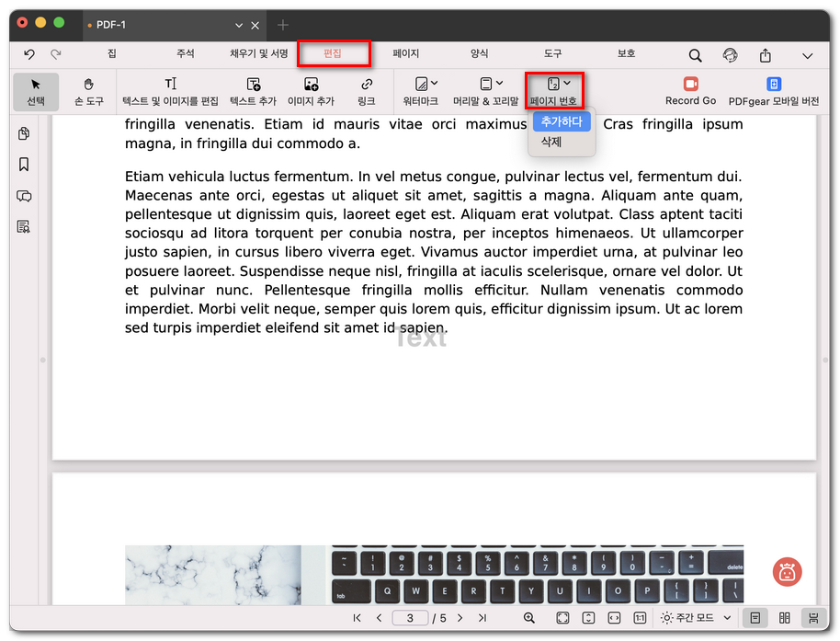
Task: Open Record Go recorder
Action: click(690, 91)
